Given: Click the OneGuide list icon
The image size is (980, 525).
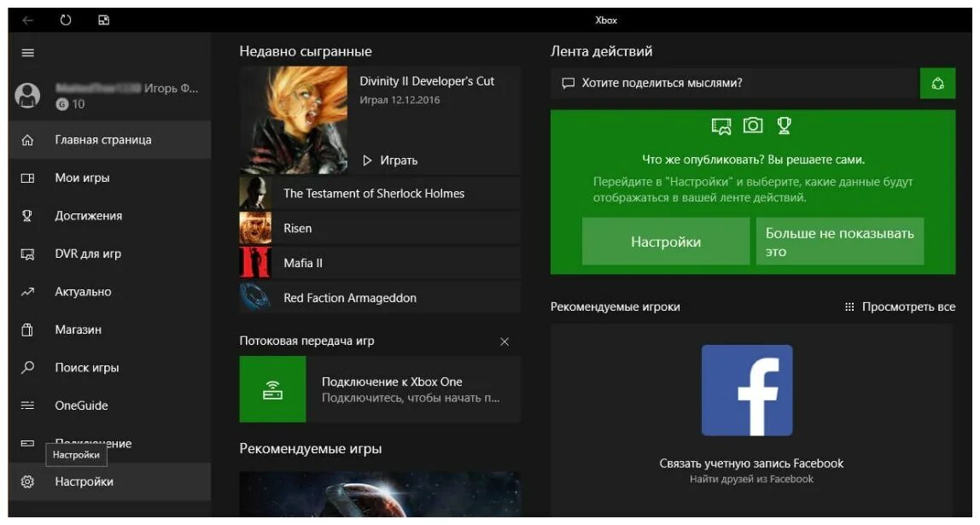Looking at the screenshot, I should (27, 405).
